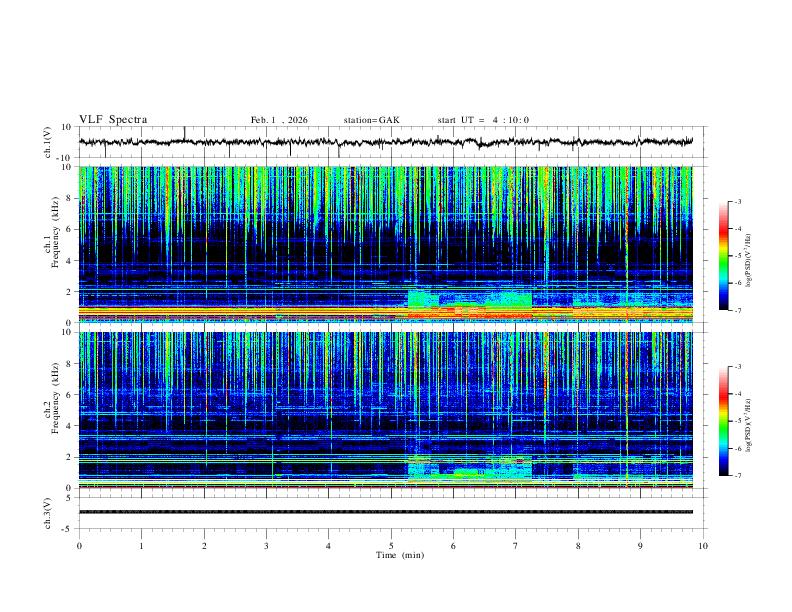Click the ch.1 spectrogram colorbar
Image resolution: width=792 pixels, height=612 pixels.
point(723,256)
